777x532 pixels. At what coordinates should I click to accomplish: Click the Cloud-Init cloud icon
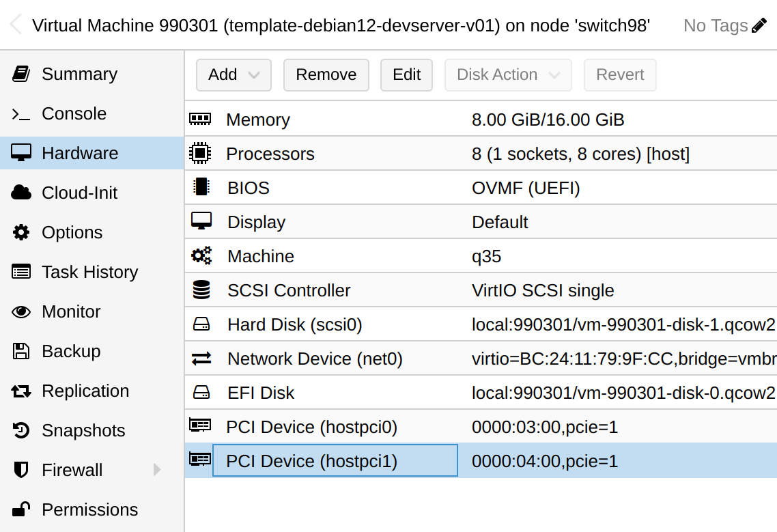20,193
